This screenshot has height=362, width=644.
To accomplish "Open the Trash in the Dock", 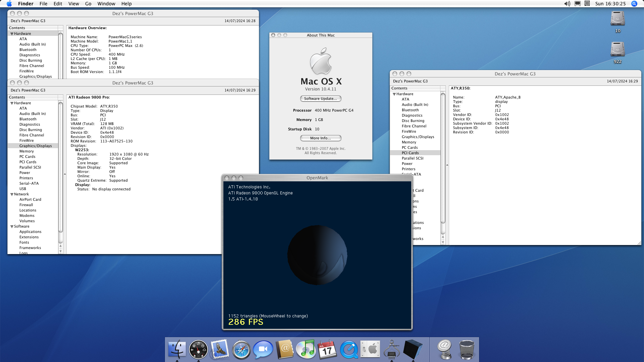I will [x=466, y=350].
